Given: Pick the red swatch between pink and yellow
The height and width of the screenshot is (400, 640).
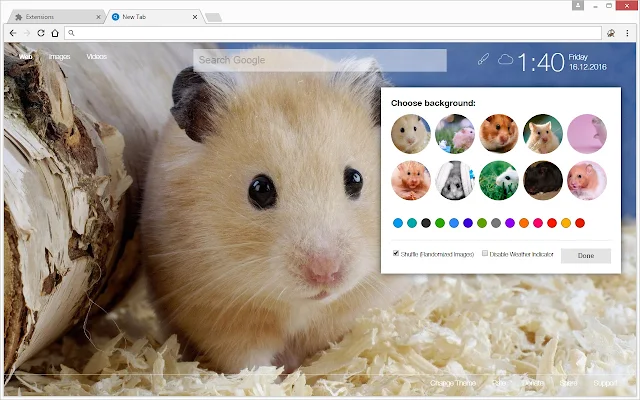Looking at the screenshot, I should pos(552,223).
